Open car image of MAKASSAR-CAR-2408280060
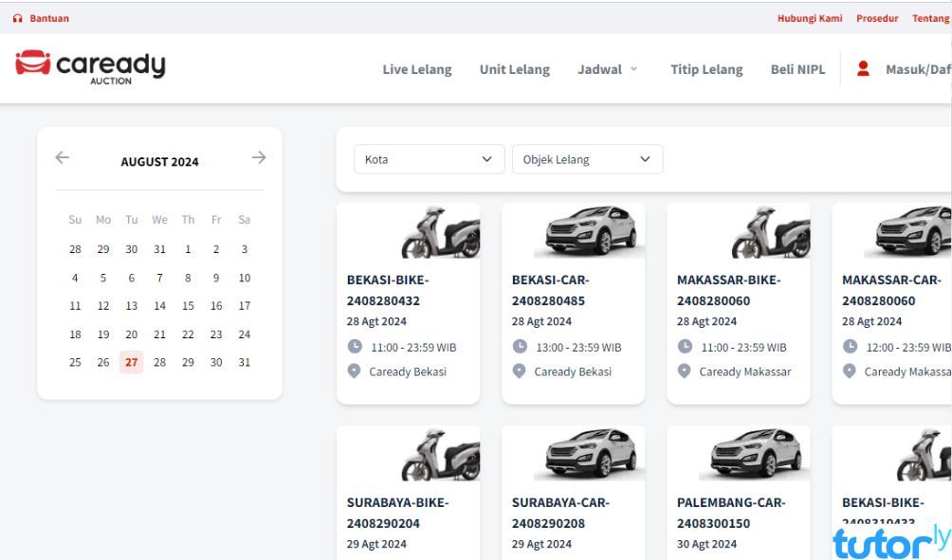The height and width of the screenshot is (560, 952). pos(907,232)
